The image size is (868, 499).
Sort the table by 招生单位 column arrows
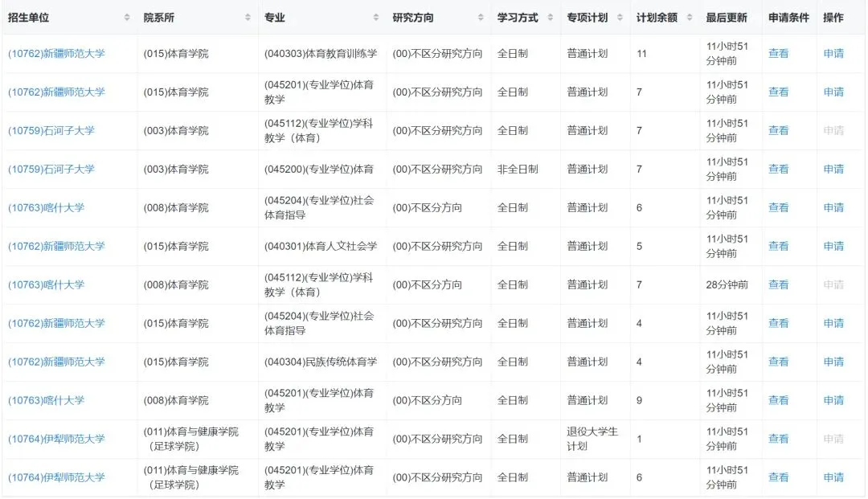click(x=127, y=18)
